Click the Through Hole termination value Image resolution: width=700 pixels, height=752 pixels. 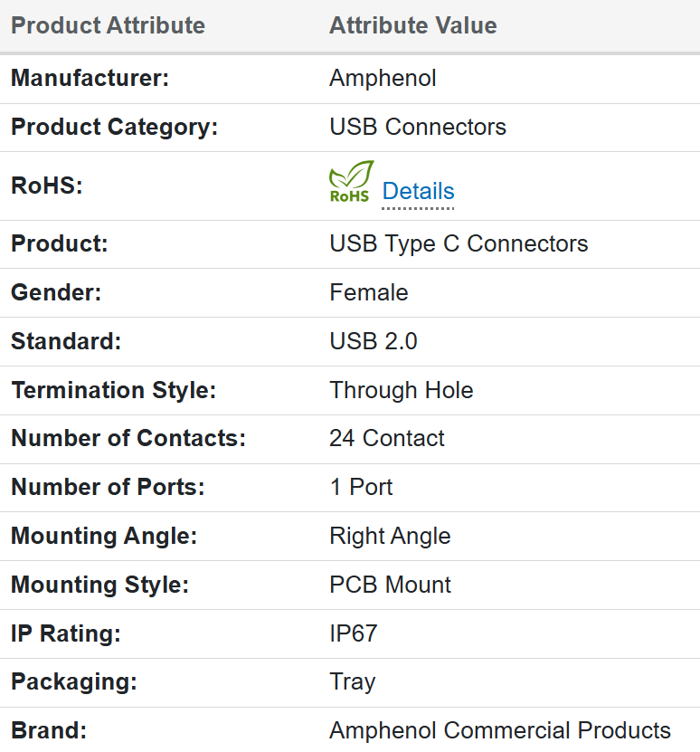coord(402,391)
